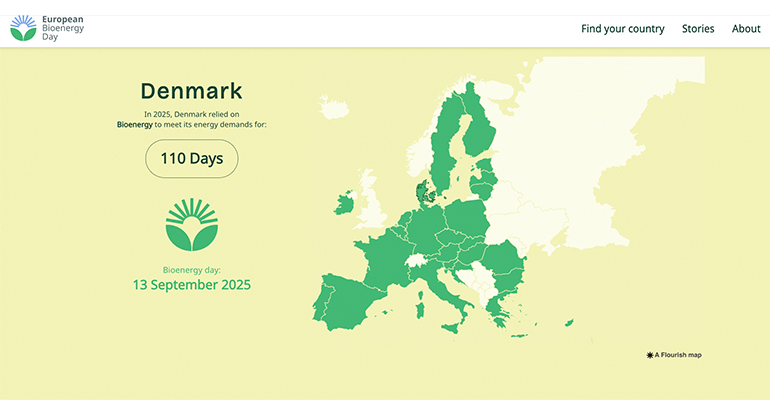
Task: Click the 13 September 2025 date text
Action: click(192, 285)
